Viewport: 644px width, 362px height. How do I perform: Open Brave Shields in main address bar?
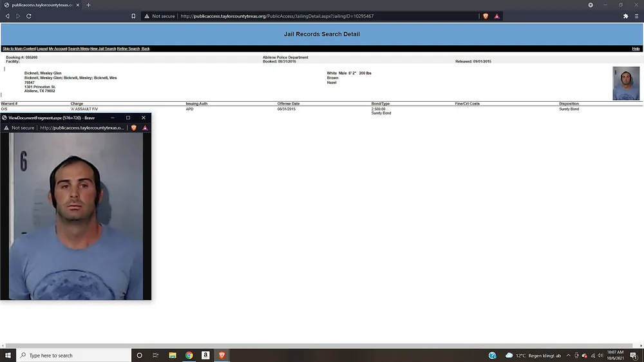coord(486,16)
